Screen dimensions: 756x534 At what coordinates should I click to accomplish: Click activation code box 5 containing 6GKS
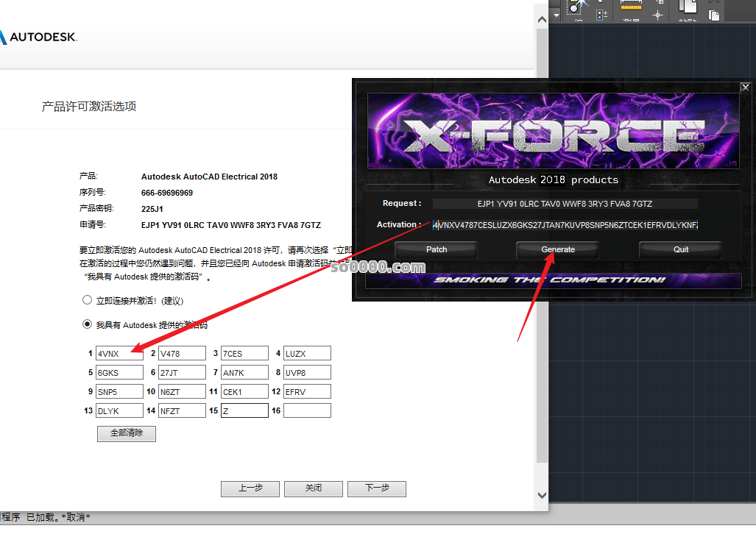pyautogui.click(x=119, y=372)
